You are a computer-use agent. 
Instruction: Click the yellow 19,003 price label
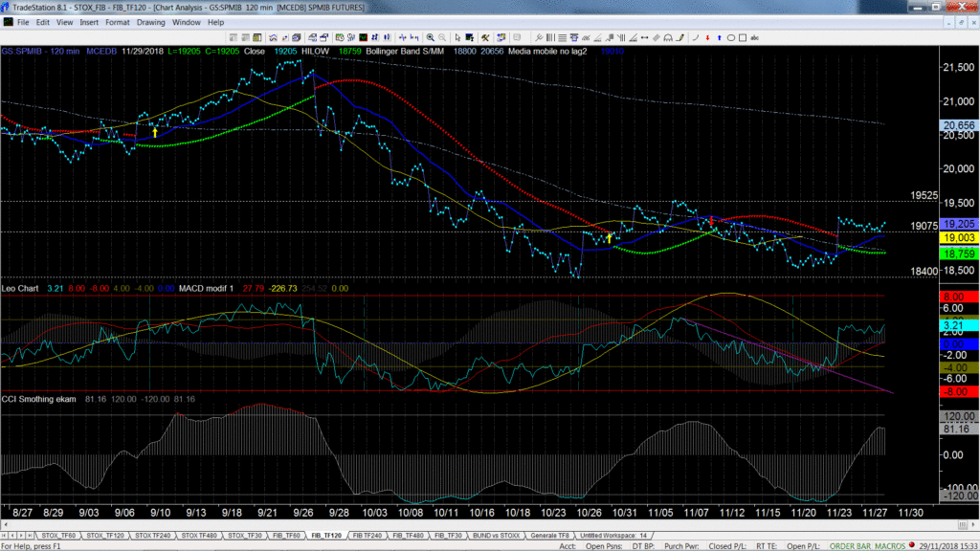point(959,238)
